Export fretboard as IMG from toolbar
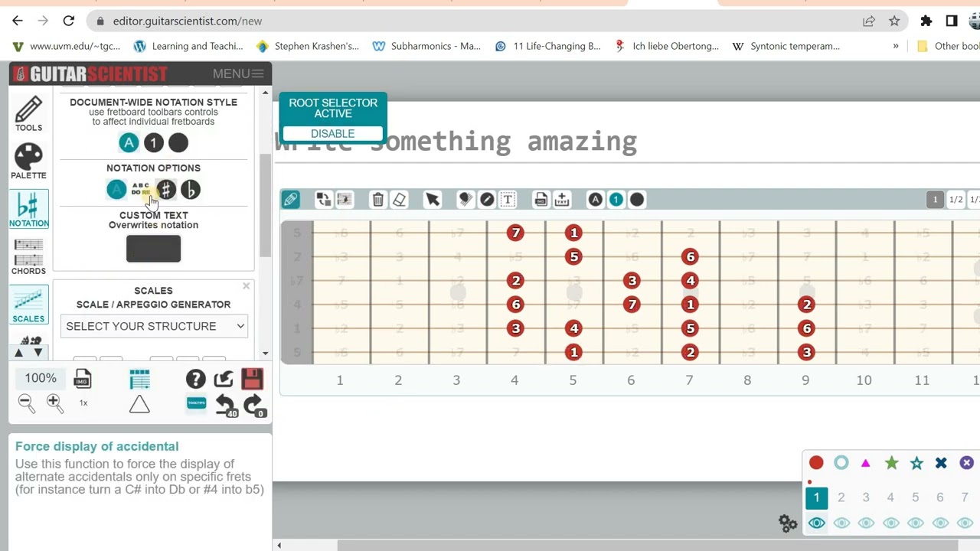Screen dimensions: 980x551 [541, 200]
